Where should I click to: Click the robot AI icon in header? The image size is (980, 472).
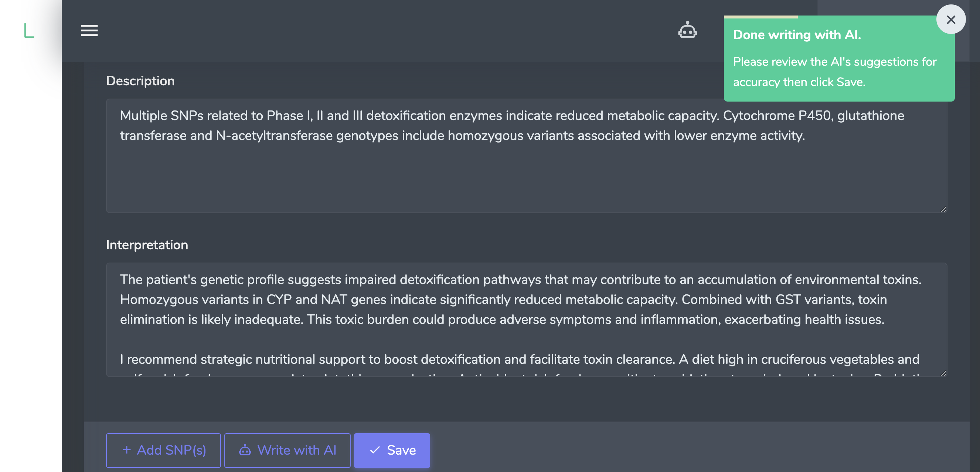tap(687, 30)
